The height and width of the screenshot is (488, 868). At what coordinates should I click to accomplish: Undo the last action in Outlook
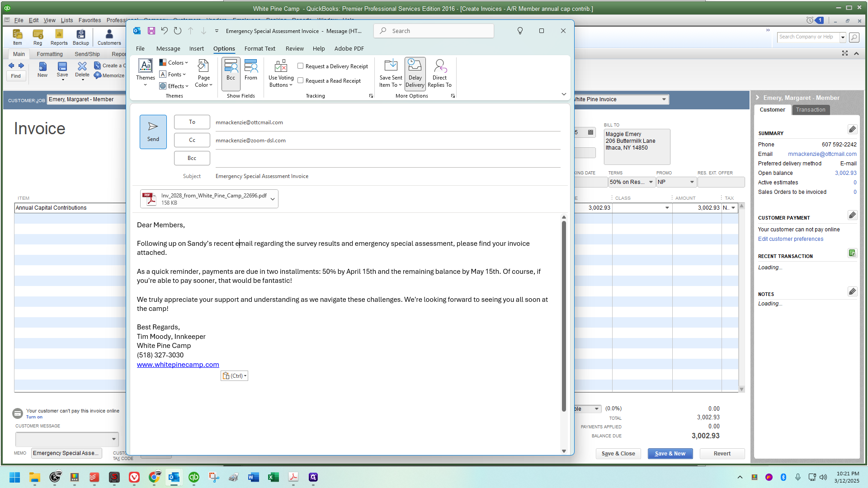click(165, 31)
